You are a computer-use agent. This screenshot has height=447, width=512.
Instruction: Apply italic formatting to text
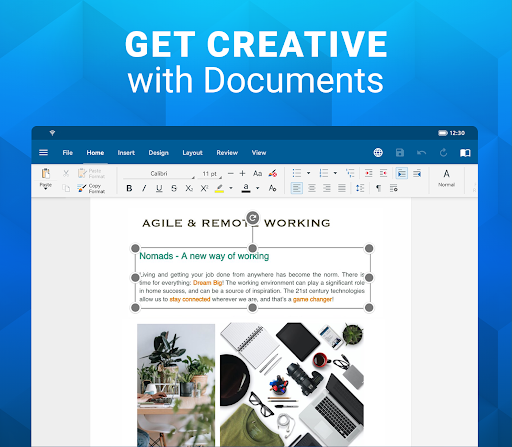coord(144,188)
